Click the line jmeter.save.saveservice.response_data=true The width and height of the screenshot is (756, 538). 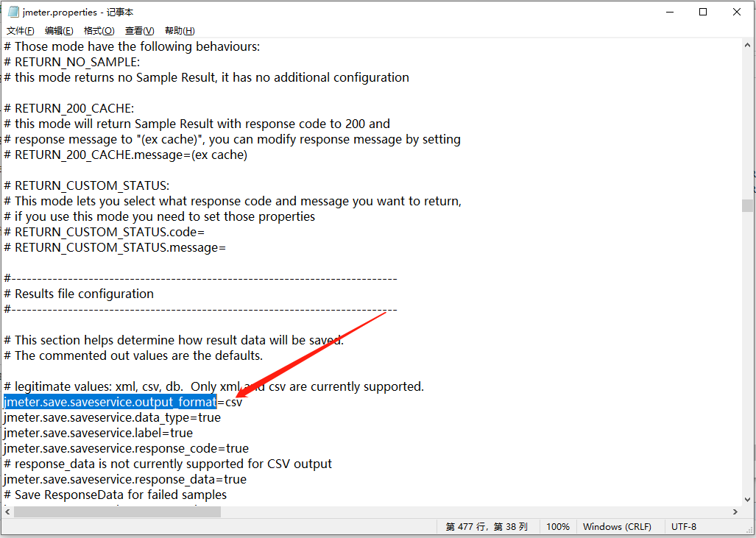coord(125,479)
